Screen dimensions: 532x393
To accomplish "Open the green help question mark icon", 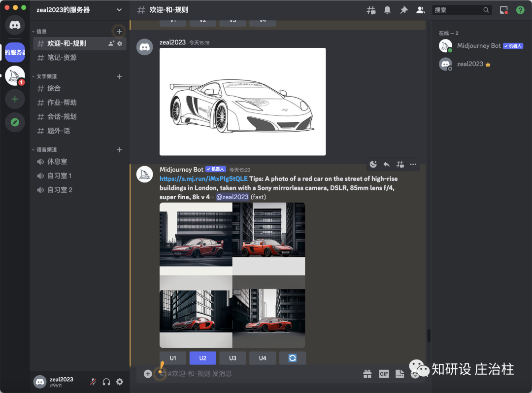I will click(520, 10).
